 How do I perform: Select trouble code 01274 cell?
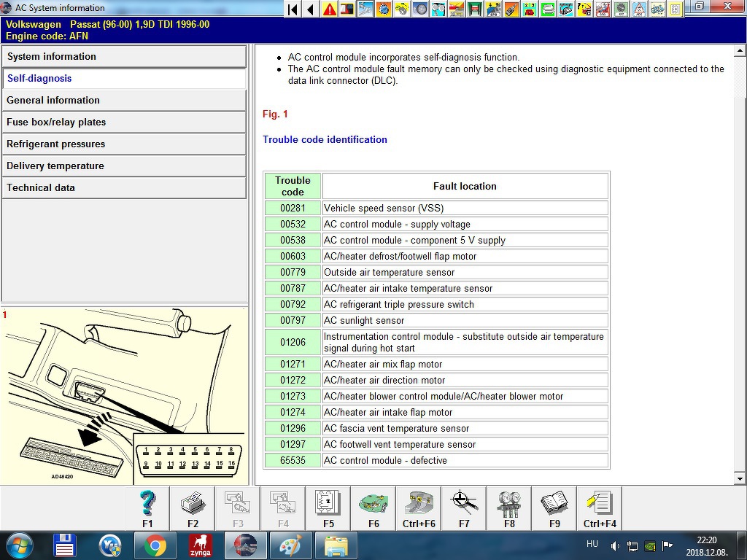tap(293, 413)
